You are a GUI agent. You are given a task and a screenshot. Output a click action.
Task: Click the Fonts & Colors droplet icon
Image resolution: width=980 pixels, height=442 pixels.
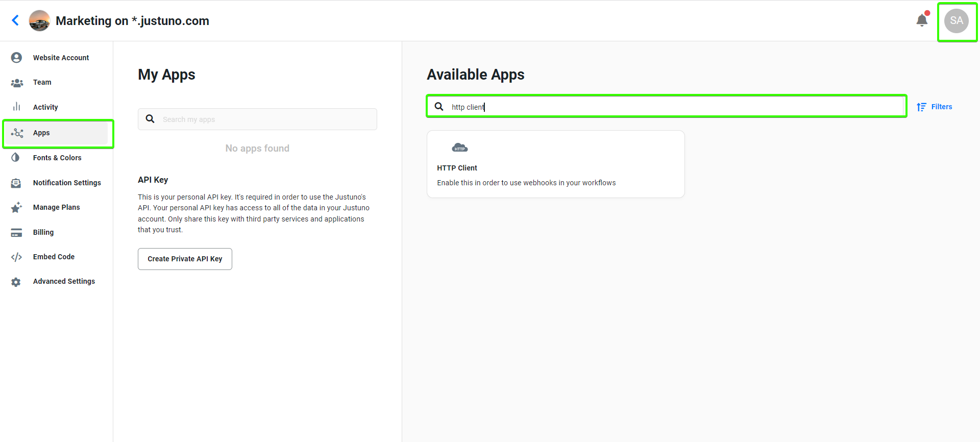coord(16,158)
